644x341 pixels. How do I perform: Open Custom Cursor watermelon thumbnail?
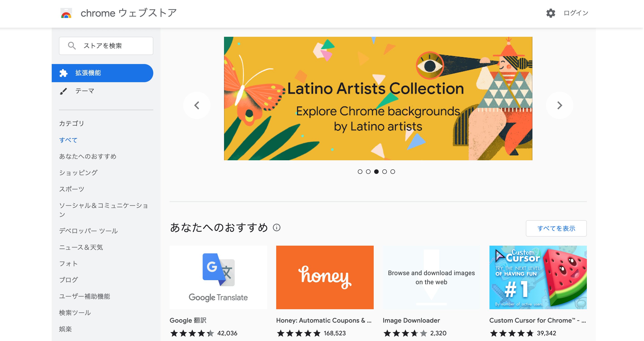coord(538,277)
